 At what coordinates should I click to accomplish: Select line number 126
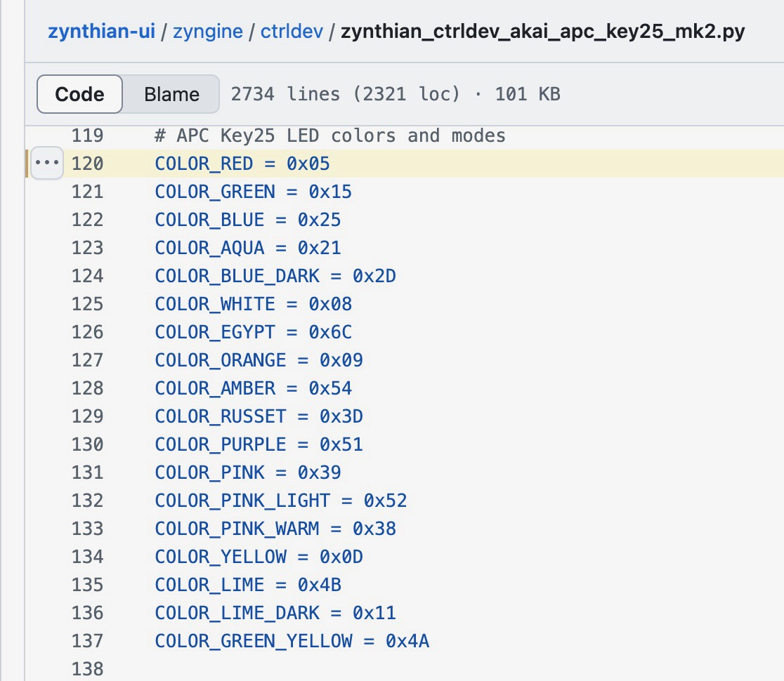click(x=88, y=332)
